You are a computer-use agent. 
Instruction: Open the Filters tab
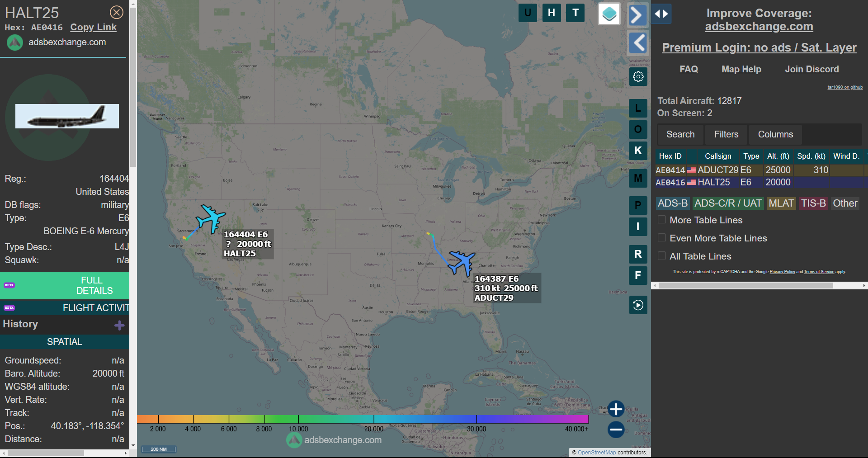pos(726,134)
